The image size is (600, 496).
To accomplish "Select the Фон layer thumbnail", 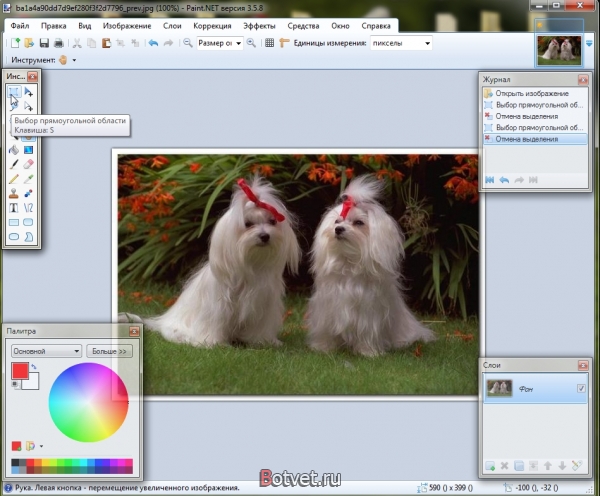I will (499, 388).
